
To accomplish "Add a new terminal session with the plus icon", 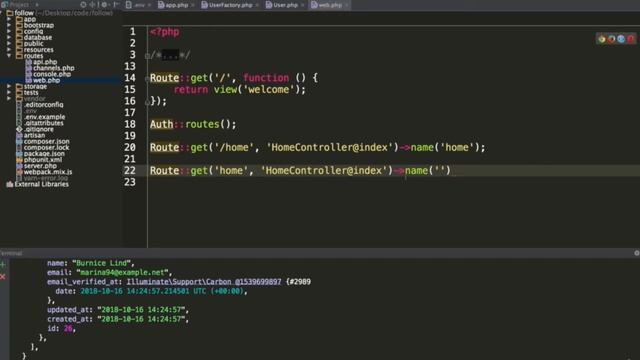I will point(3,264).
